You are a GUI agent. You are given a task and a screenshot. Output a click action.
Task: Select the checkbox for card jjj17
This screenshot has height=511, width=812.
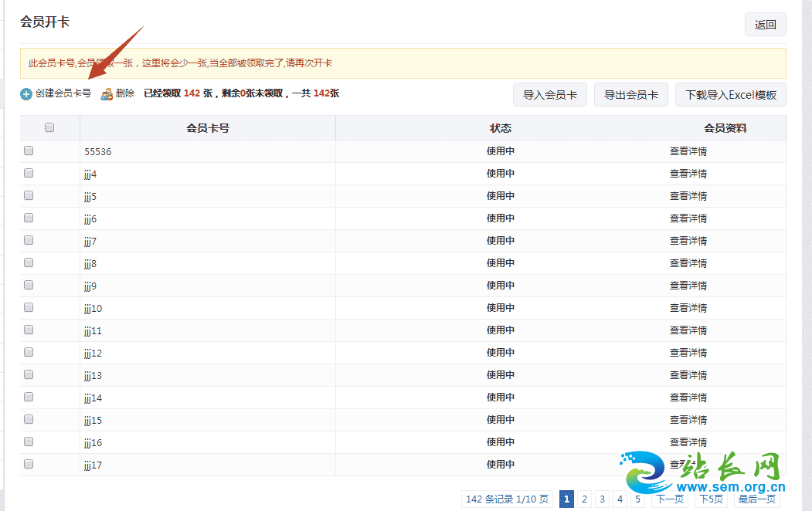click(29, 464)
